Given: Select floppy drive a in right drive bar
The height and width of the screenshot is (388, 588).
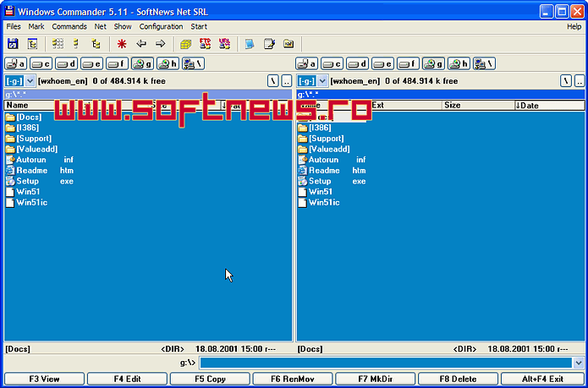Looking at the screenshot, I should pyautogui.click(x=307, y=63).
